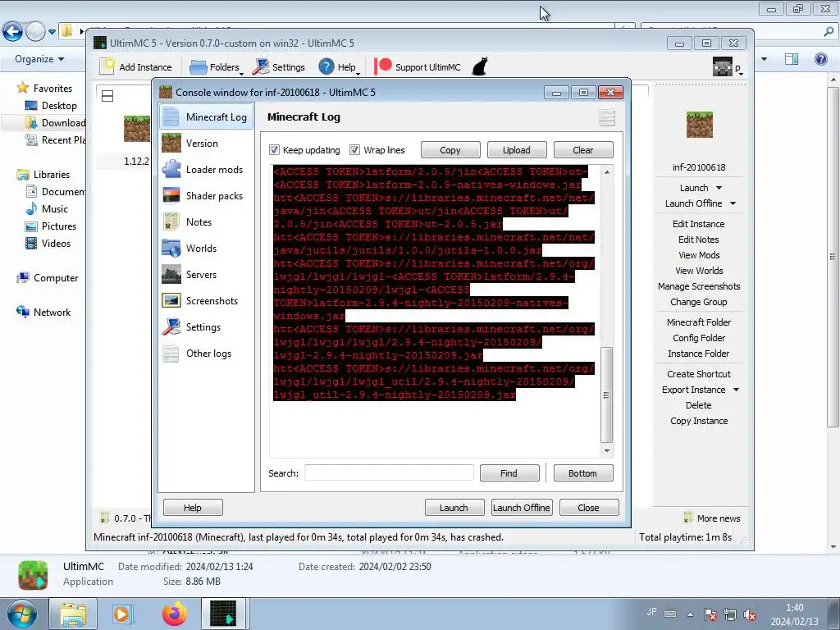Toggle the Keep updating checkbox
The image size is (840, 630).
click(274, 150)
